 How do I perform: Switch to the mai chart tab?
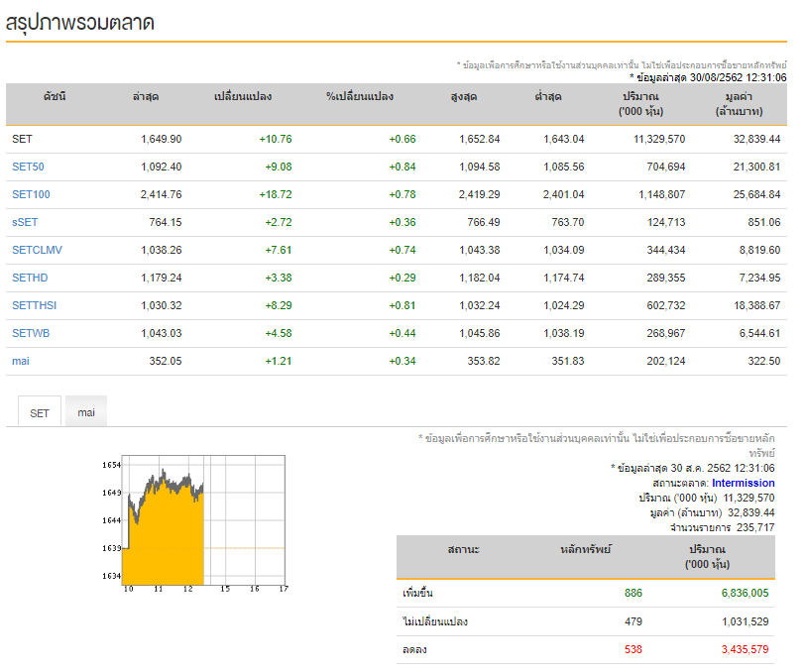point(86,411)
